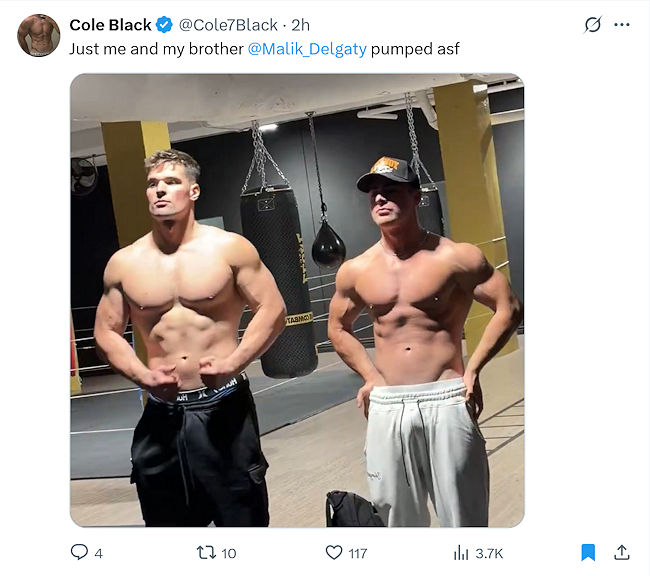This screenshot has width=650, height=576.
Task: Click the Cole Black display name
Action: click(110, 25)
